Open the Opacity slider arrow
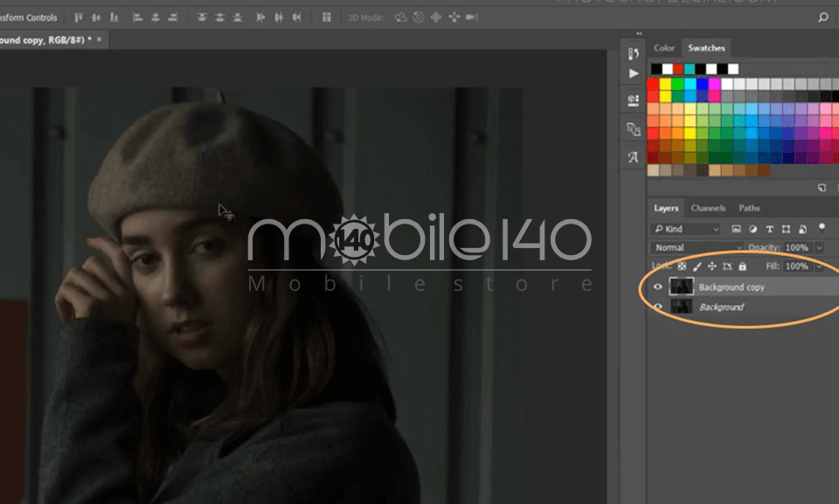The width and height of the screenshot is (839, 504). [819, 247]
